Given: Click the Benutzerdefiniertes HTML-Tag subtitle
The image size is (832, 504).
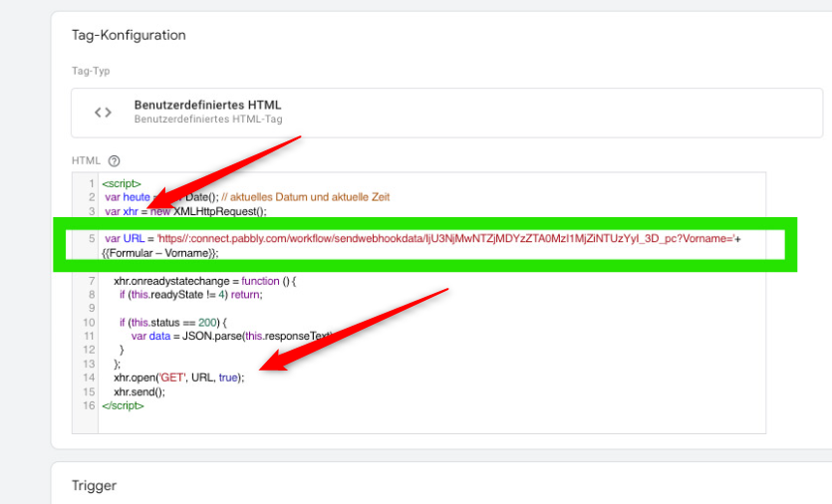Looking at the screenshot, I should coord(208,119).
